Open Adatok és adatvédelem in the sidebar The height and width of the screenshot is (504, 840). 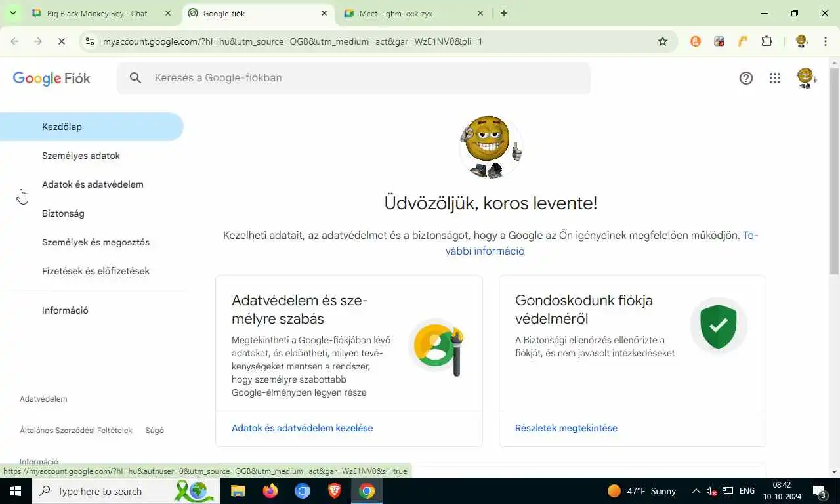coord(92,184)
